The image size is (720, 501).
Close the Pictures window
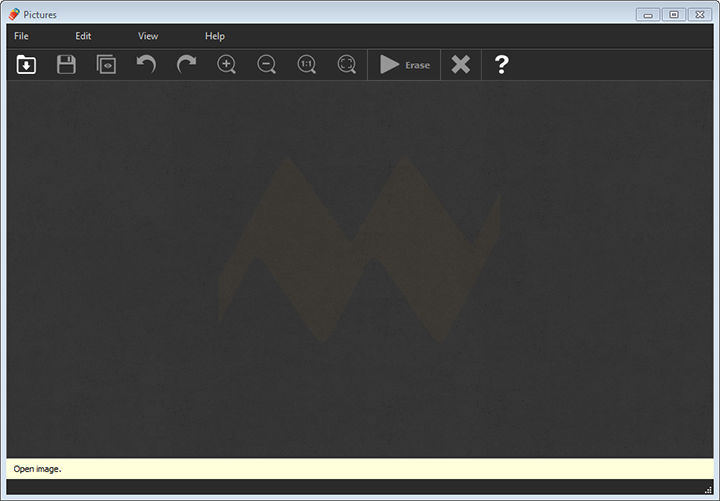(x=700, y=15)
